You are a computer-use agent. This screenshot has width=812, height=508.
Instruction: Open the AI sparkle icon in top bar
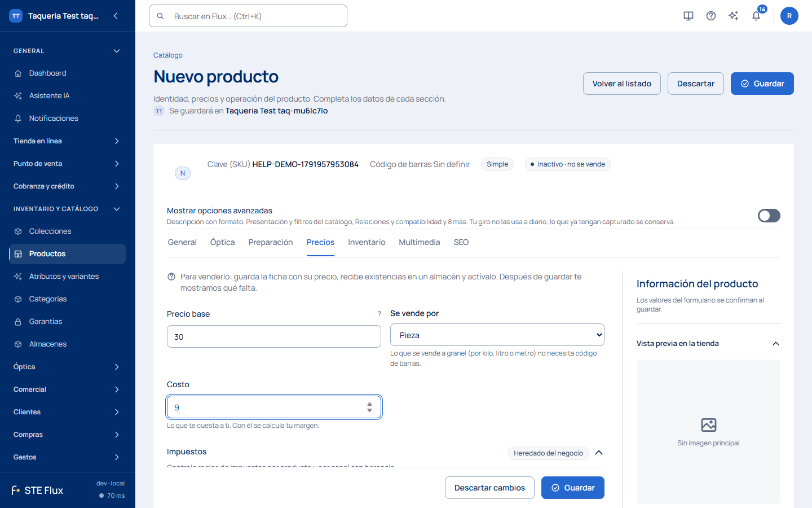[x=734, y=16]
